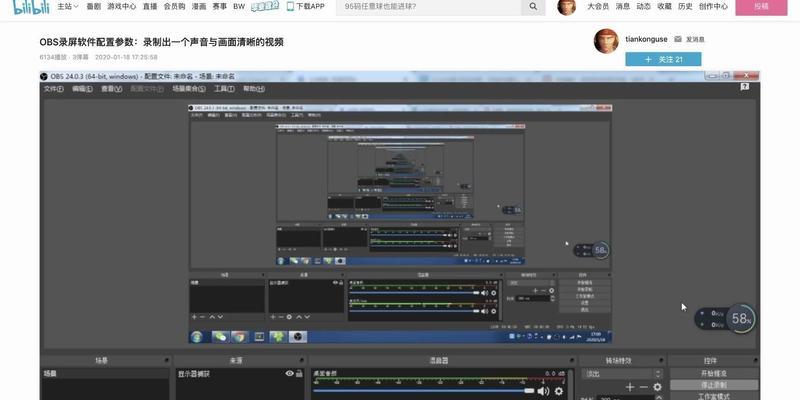Open the 场景集合(S) menu in OBS
The height and width of the screenshot is (400, 800).
point(189,89)
